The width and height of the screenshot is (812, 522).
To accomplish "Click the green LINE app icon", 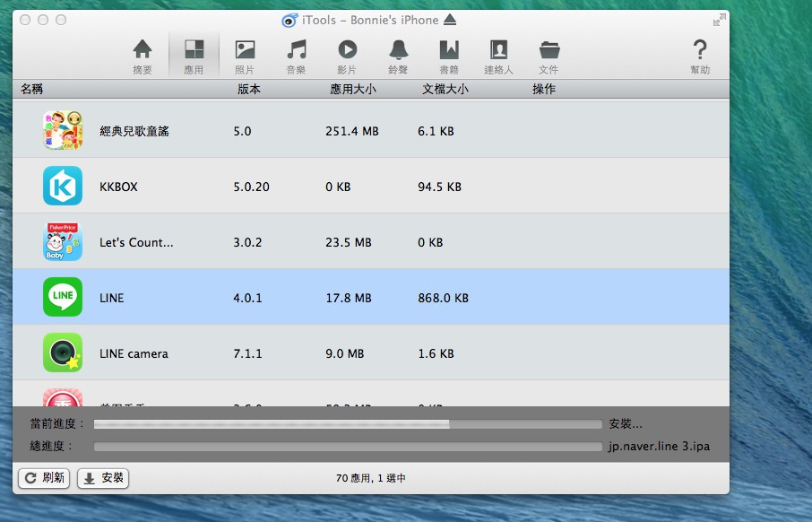I will click(x=63, y=297).
